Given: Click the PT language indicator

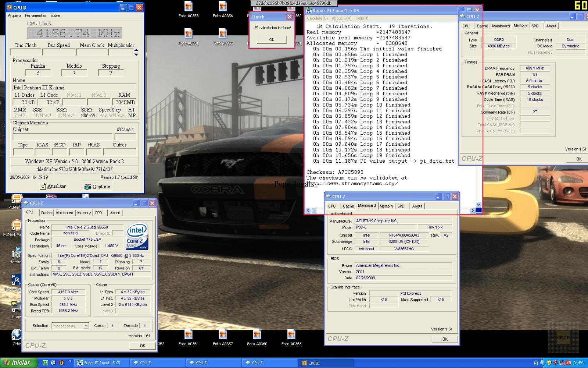Looking at the screenshot, I should (536, 363).
